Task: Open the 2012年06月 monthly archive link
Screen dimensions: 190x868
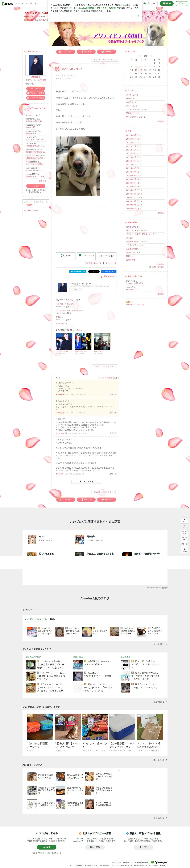Action: tap(133, 135)
